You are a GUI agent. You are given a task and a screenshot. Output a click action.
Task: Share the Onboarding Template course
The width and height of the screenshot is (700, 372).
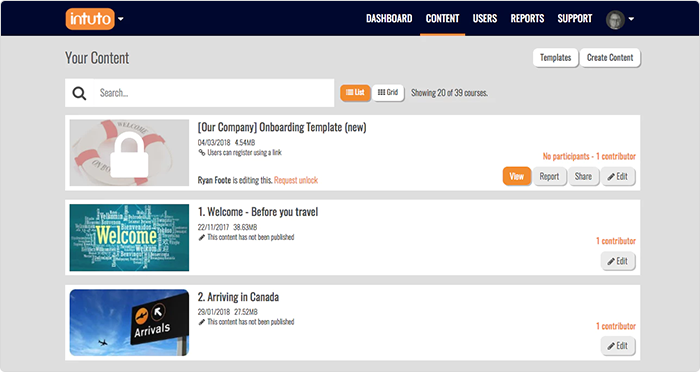tap(583, 176)
